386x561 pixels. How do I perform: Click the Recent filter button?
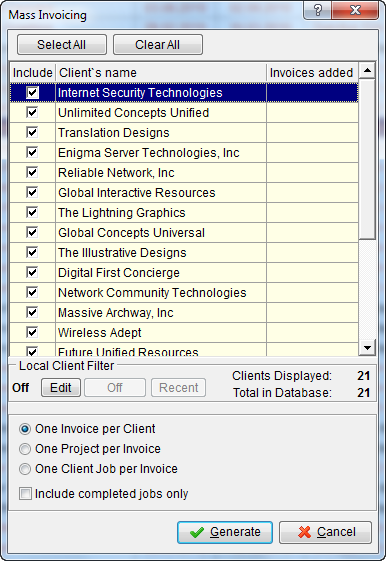(179, 388)
